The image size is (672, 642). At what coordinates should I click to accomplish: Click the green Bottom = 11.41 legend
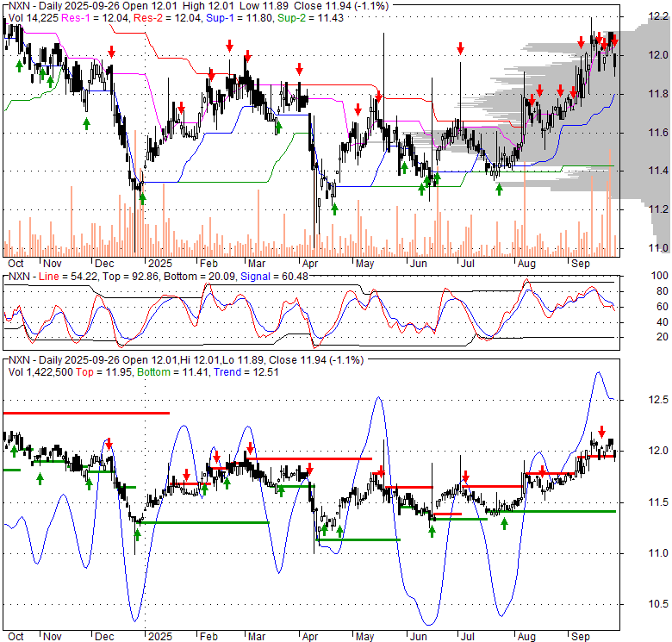[173, 372]
